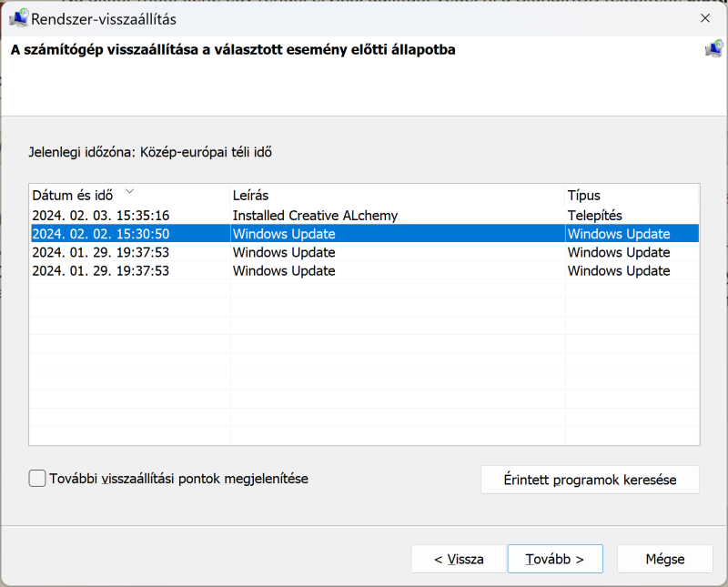Click Windows Update type cell in the highlighted row
Viewport: 728px width, 587px height.
click(x=619, y=234)
